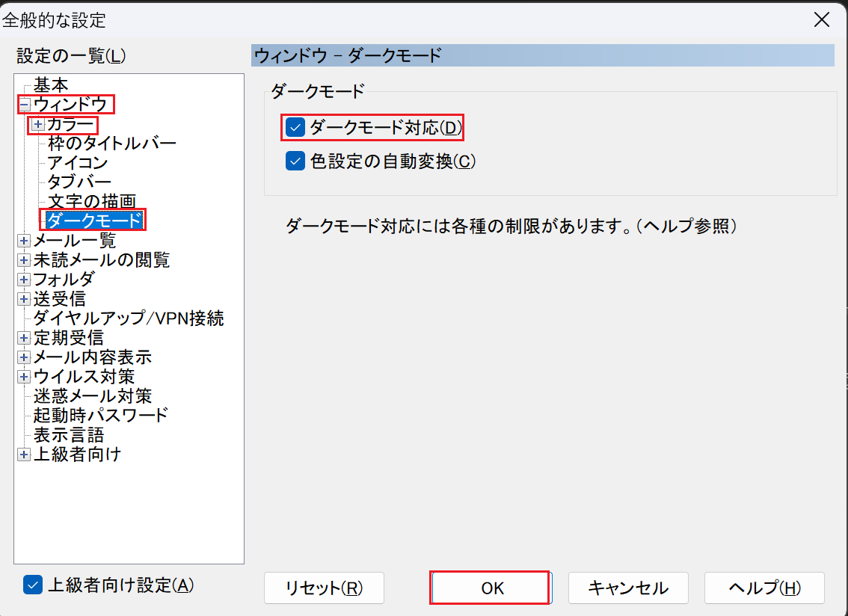Screen dimensions: 848x616
Task: Expand the フォルダ tree node
Action: [24, 280]
